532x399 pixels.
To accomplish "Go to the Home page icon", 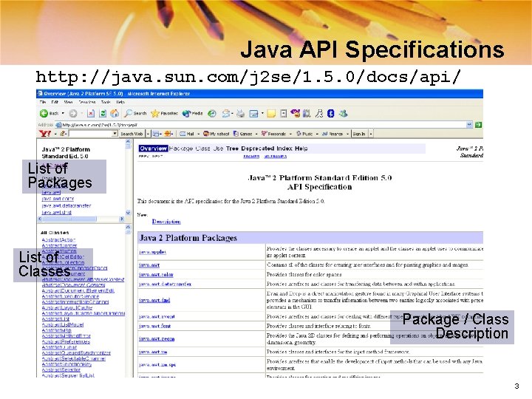I will [115, 113].
